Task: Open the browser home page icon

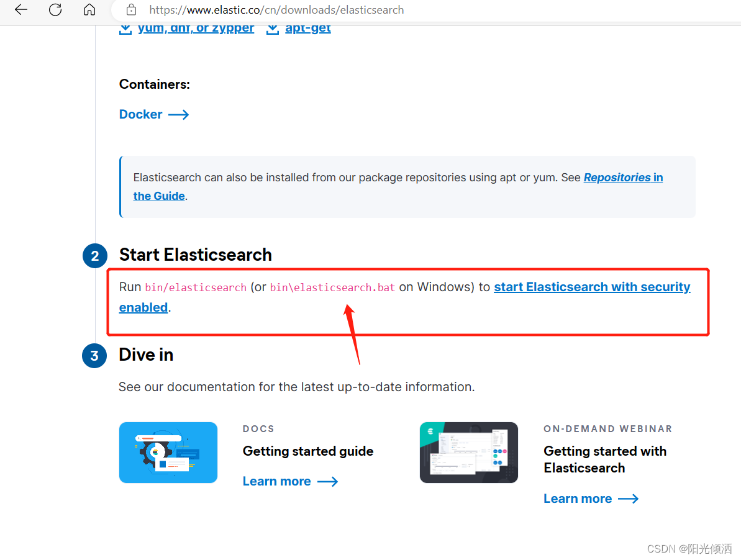Action: coord(89,9)
